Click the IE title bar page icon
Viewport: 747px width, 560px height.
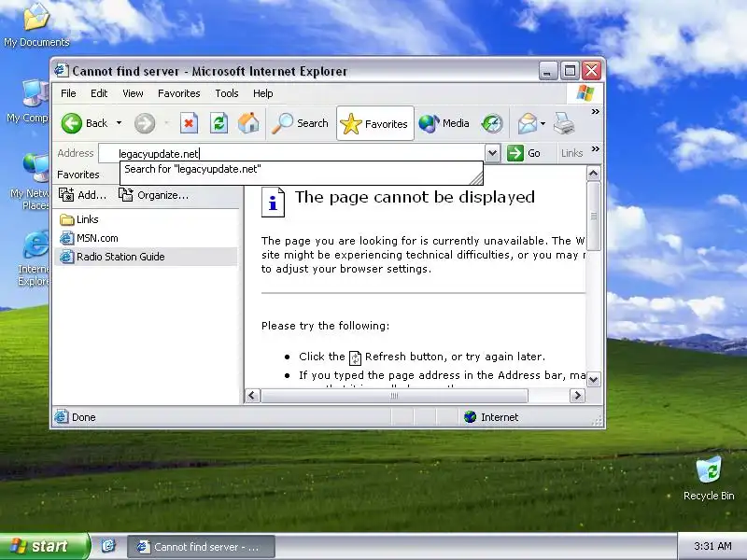coord(61,71)
